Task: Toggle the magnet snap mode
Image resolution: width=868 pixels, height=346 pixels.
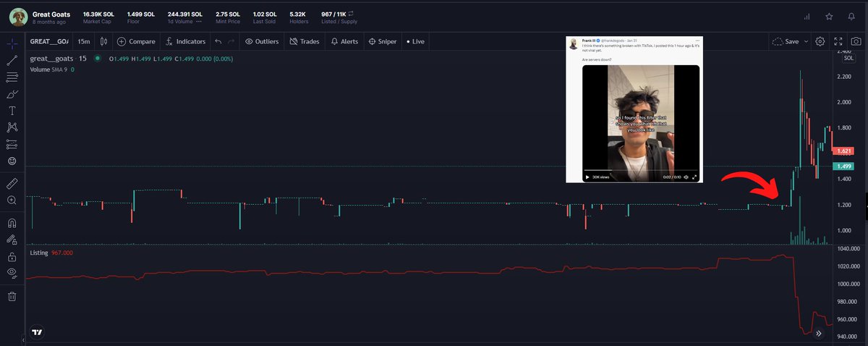Action: tap(12, 223)
